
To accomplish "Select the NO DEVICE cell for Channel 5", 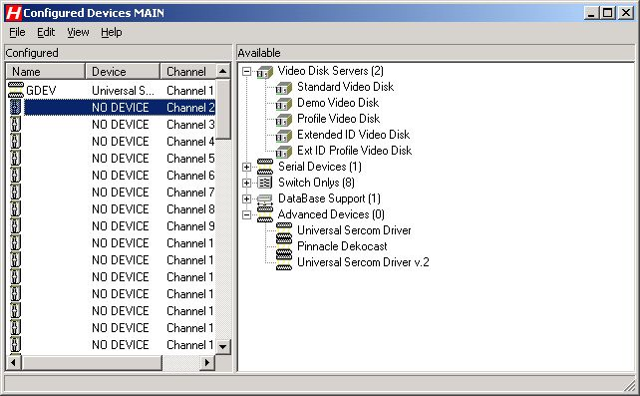I will pyautogui.click(x=120, y=158).
